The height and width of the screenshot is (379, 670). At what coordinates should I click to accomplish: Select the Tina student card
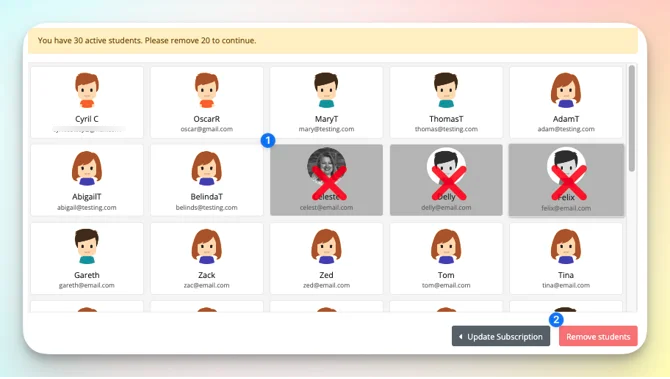point(566,259)
